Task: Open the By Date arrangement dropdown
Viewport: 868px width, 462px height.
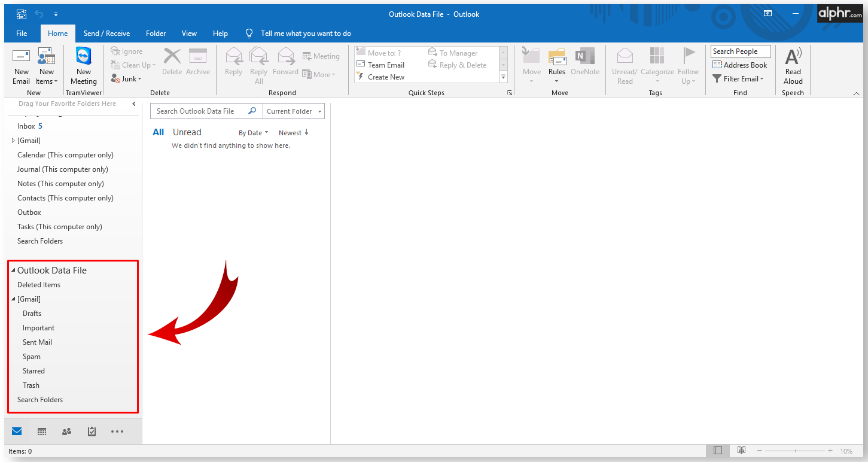Action: coord(254,133)
